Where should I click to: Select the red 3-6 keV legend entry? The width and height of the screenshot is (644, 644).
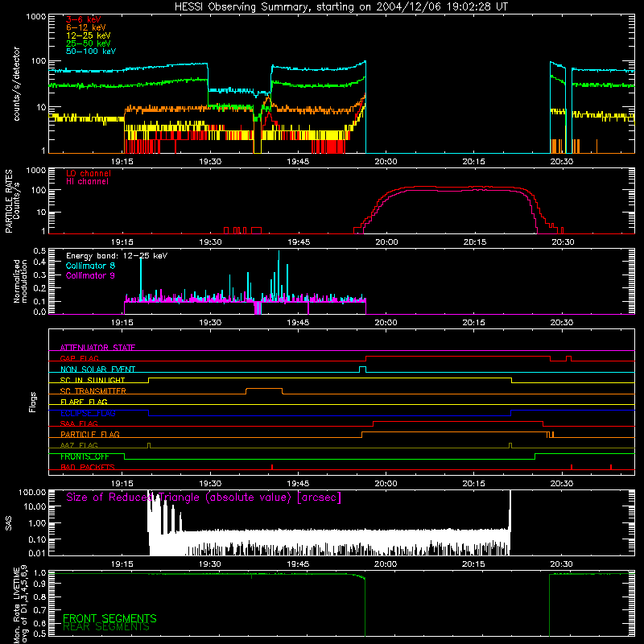(x=84, y=19)
